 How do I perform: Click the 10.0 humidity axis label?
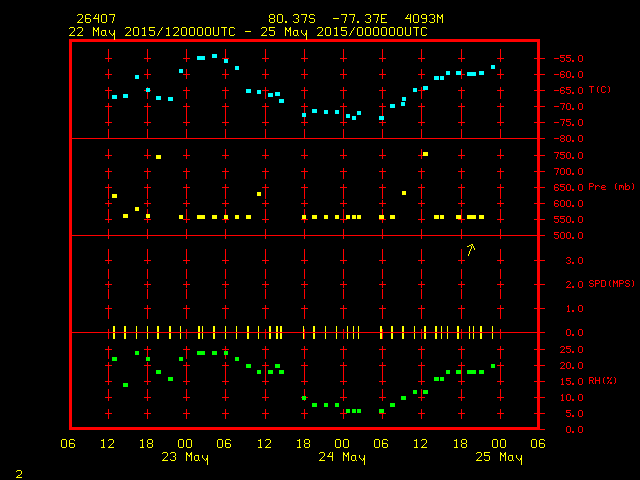pos(571,398)
